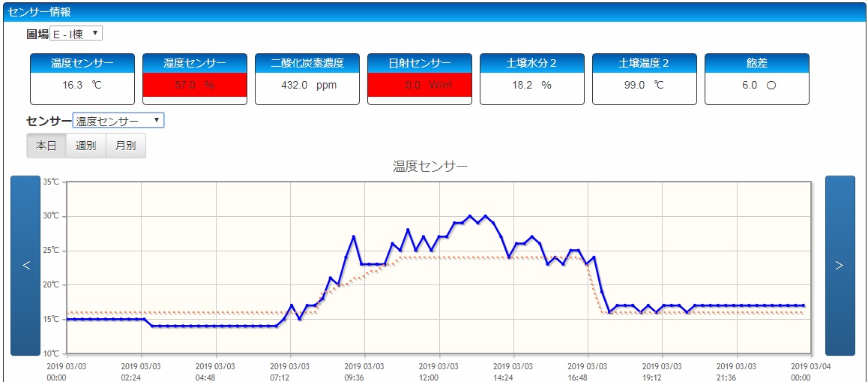The height and width of the screenshot is (382, 868).
Task: Select the 本日 view tab
Action: pos(46,146)
